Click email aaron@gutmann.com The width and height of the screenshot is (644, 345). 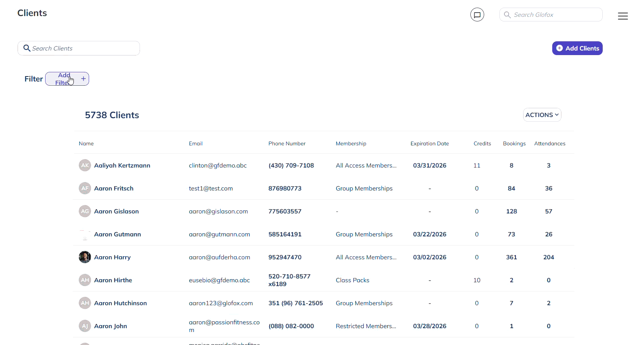click(x=220, y=234)
